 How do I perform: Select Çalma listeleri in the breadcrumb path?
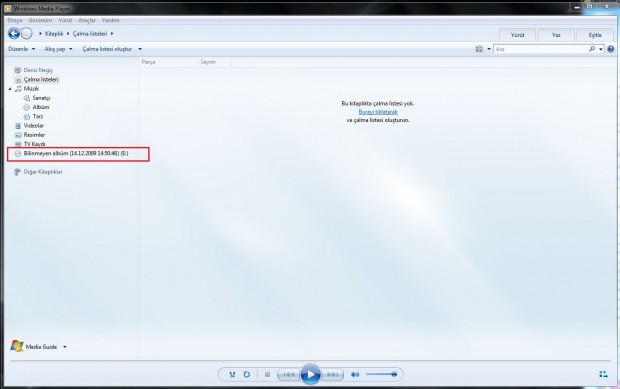pyautogui.click(x=90, y=34)
